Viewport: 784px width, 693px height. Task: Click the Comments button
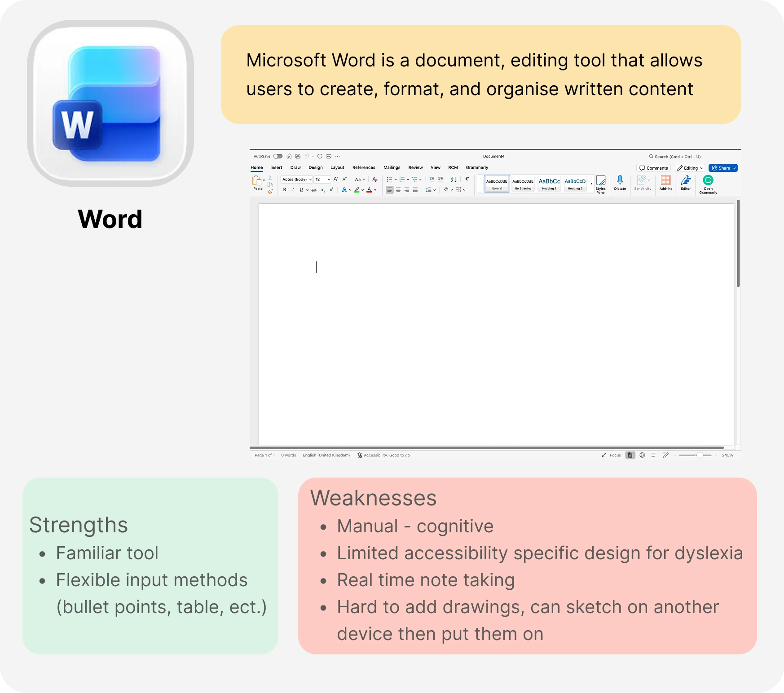[x=654, y=168]
